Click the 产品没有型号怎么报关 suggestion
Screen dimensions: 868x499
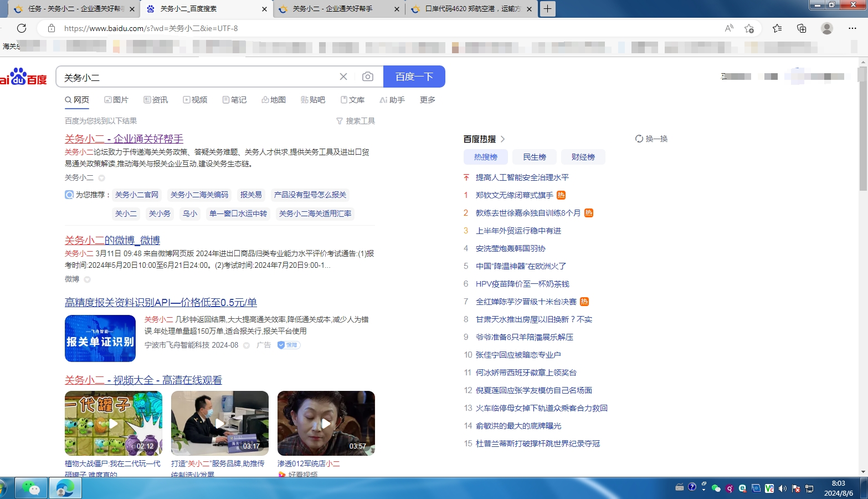tap(310, 195)
